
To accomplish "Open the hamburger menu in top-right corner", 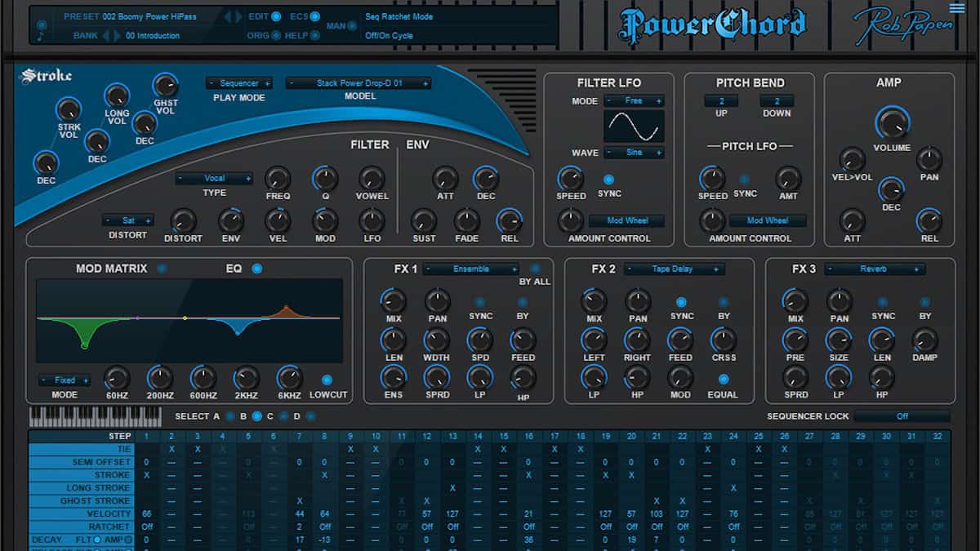I will [x=956, y=8].
